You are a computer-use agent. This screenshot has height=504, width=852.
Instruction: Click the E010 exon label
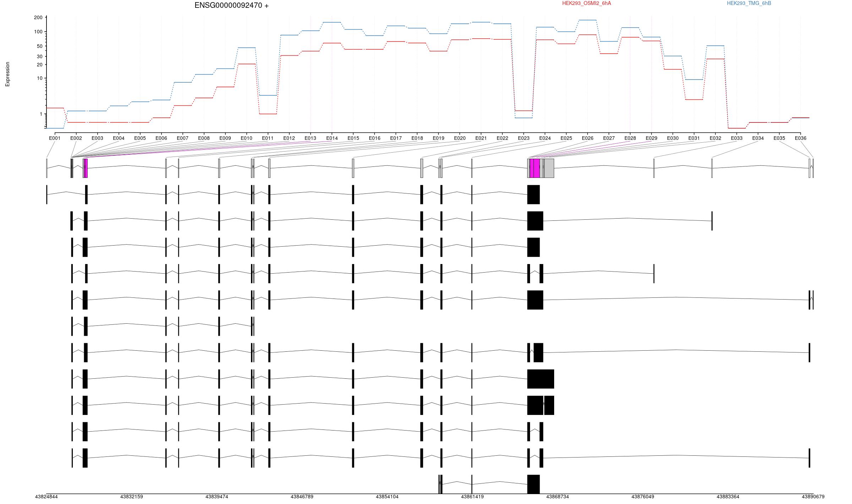(246, 138)
